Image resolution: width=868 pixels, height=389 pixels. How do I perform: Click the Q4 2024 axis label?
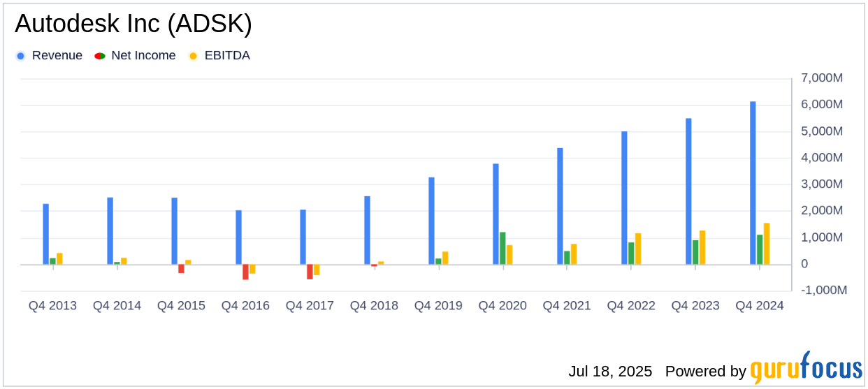point(760,306)
